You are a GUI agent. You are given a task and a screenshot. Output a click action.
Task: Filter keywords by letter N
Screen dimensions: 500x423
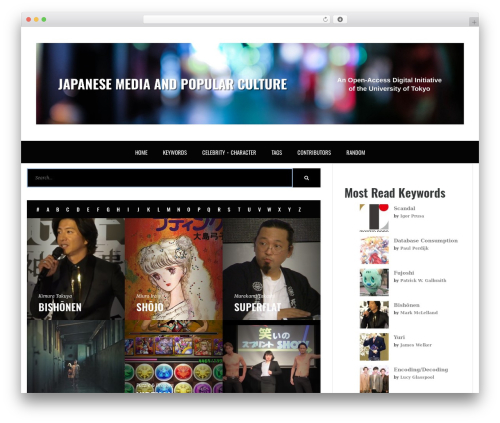click(x=179, y=210)
